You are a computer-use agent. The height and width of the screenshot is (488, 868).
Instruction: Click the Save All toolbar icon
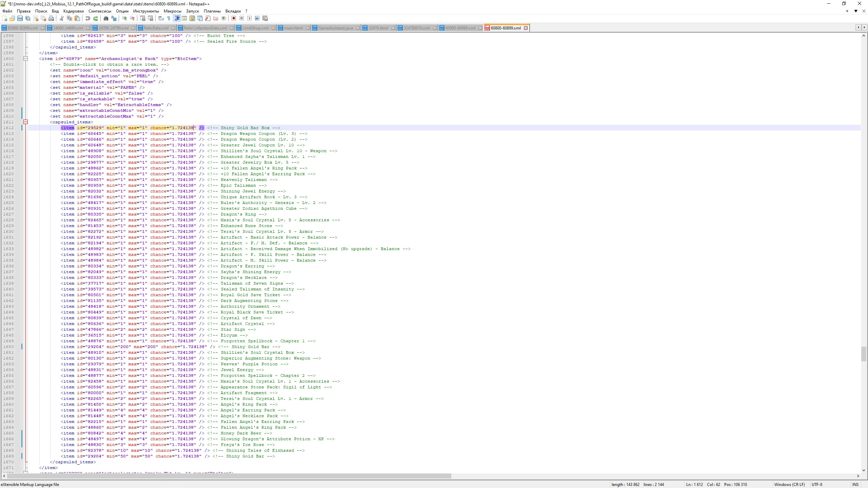coord(28,18)
